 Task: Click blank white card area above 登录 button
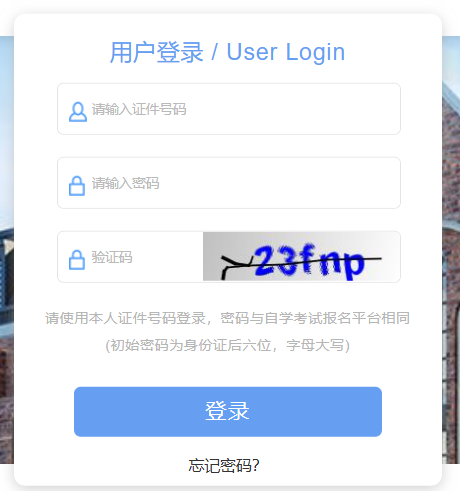[228, 370]
